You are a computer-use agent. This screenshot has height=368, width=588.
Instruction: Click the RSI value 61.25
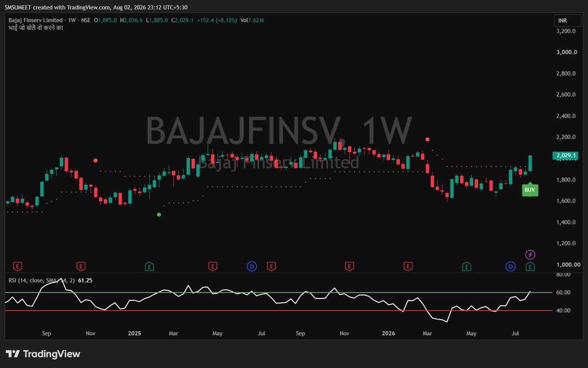click(85, 280)
